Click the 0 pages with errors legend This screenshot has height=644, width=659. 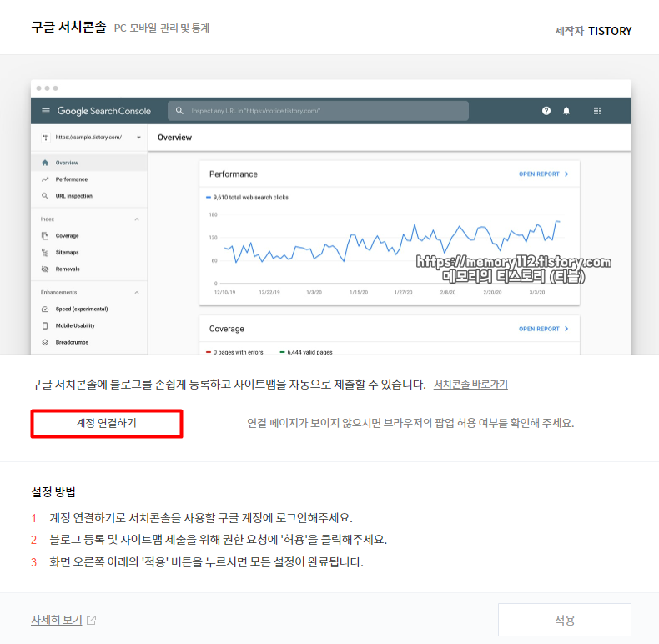[x=234, y=352]
